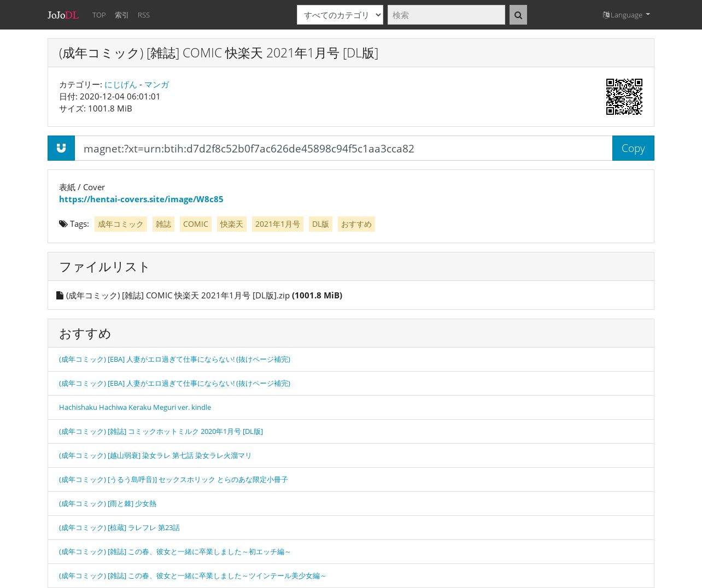Open the Language dropdown menu
This screenshot has height=588, width=702.
coord(627,15)
